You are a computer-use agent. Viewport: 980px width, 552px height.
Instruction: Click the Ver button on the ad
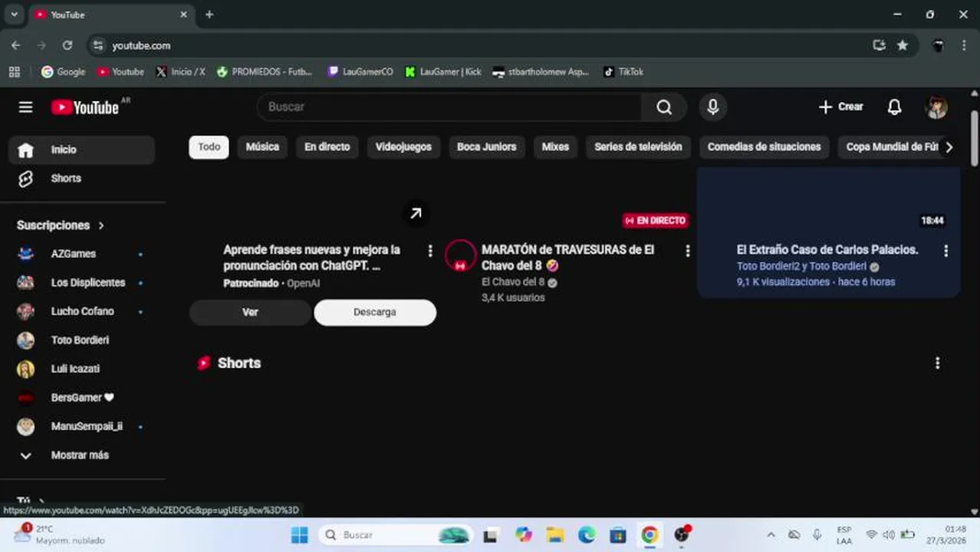250,313
